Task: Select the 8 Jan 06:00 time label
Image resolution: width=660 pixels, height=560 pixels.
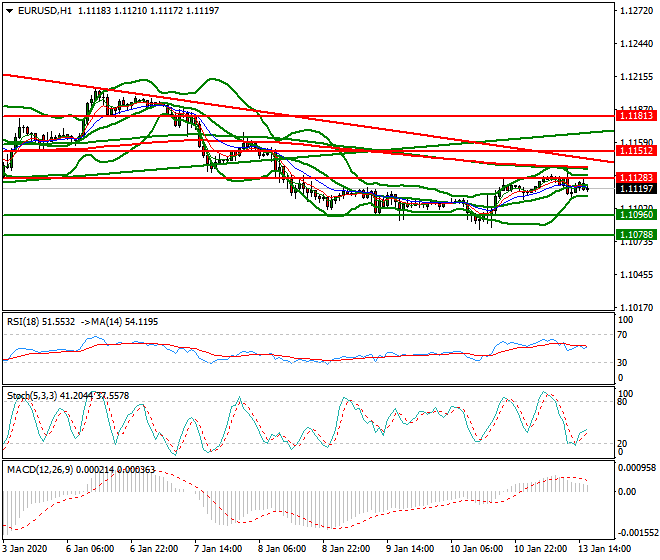Action: (x=282, y=549)
